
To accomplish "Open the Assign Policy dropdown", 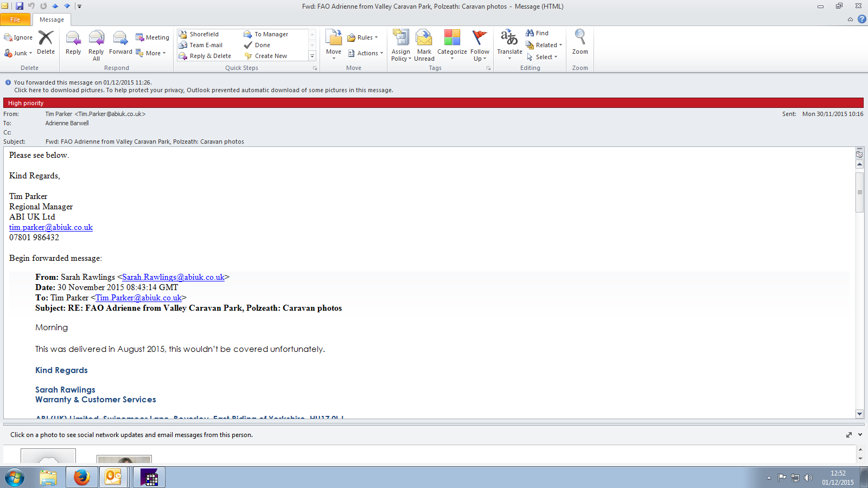I will tap(401, 45).
